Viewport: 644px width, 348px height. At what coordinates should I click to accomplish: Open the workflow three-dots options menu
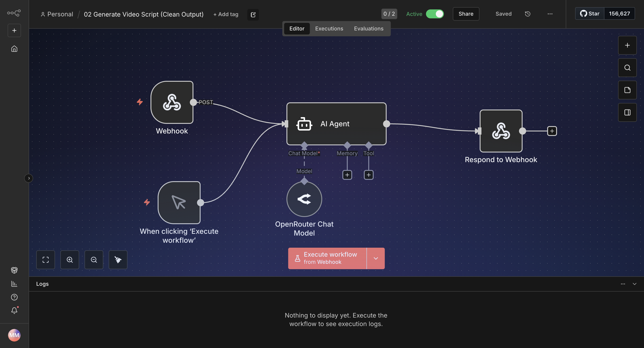click(550, 14)
